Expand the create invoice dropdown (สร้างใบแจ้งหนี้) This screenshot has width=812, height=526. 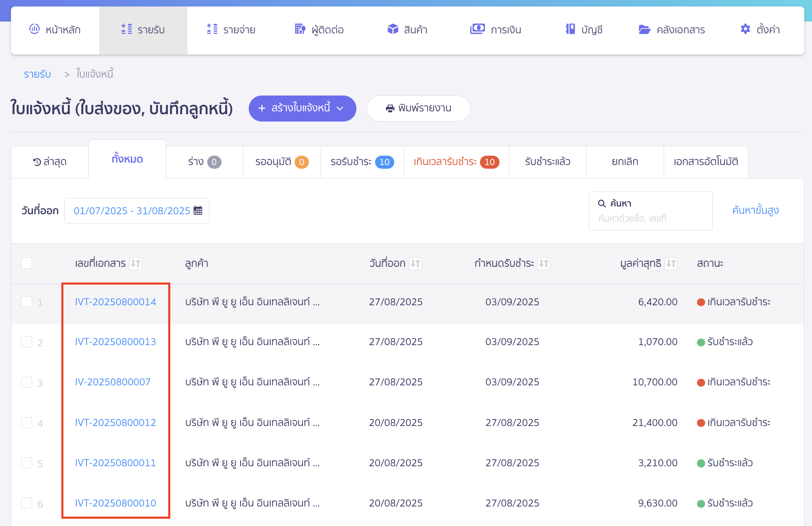pyautogui.click(x=340, y=108)
